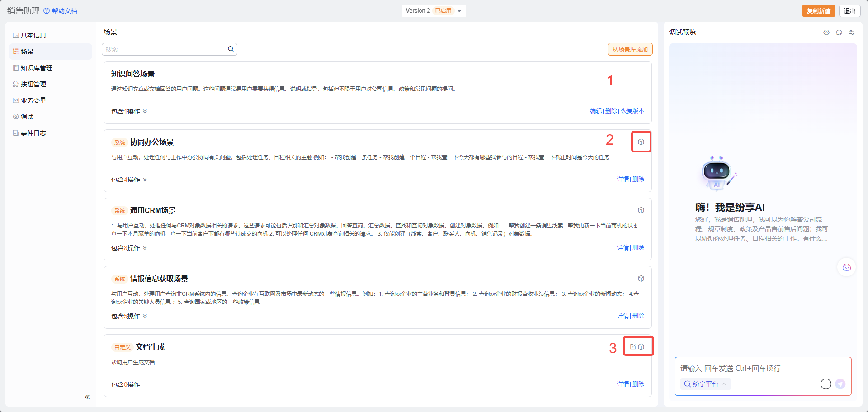Open 事件日志 in the sidebar

[50, 133]
